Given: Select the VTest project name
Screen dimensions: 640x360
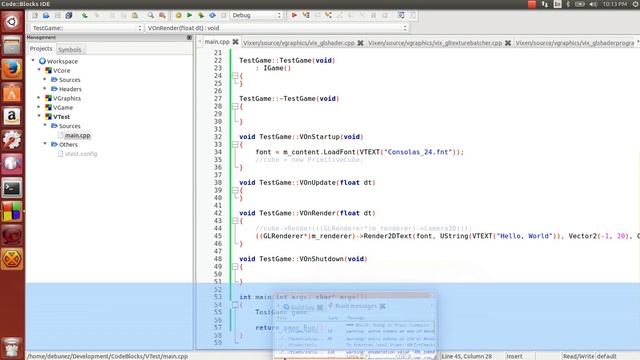Looking at the screenshot, I should pyautogui.click(x=62, y=116).
